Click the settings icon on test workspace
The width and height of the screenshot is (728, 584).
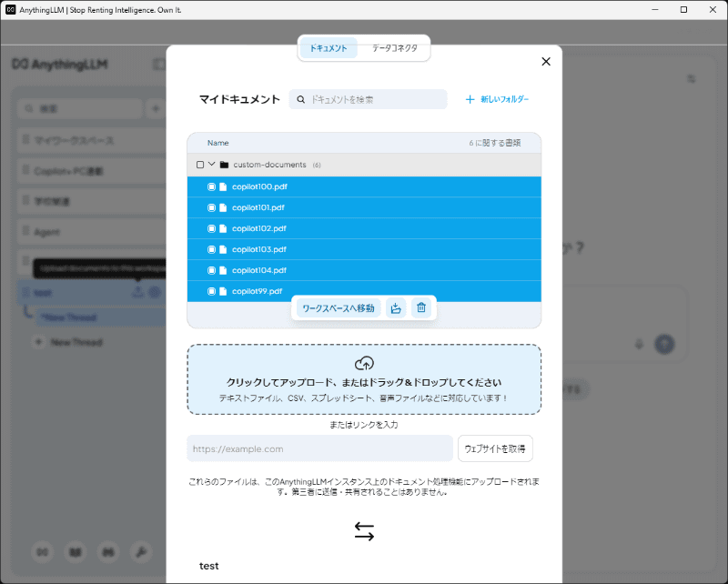(x=155, y=292)
